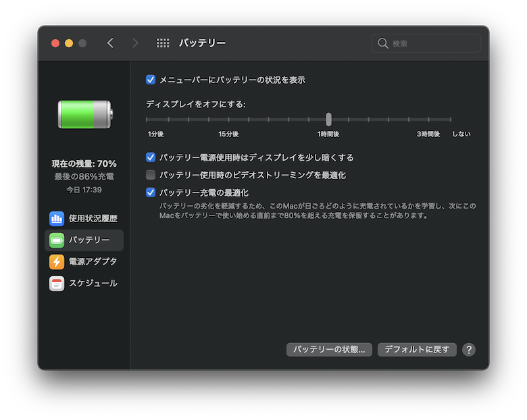The width and height of the screenshot is (527, 420).
Task: Open the 使用状況履歴 pane
Action: pos(84,219)
